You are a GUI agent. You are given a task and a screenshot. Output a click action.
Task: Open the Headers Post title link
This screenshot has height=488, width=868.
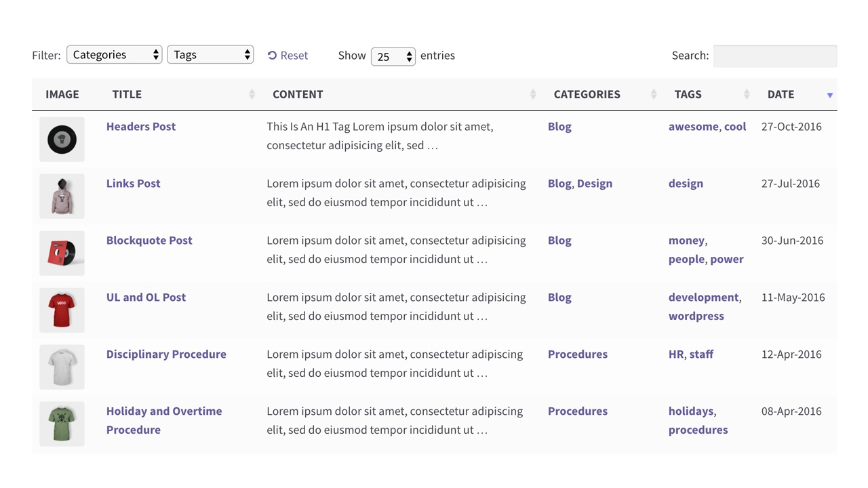141,127
